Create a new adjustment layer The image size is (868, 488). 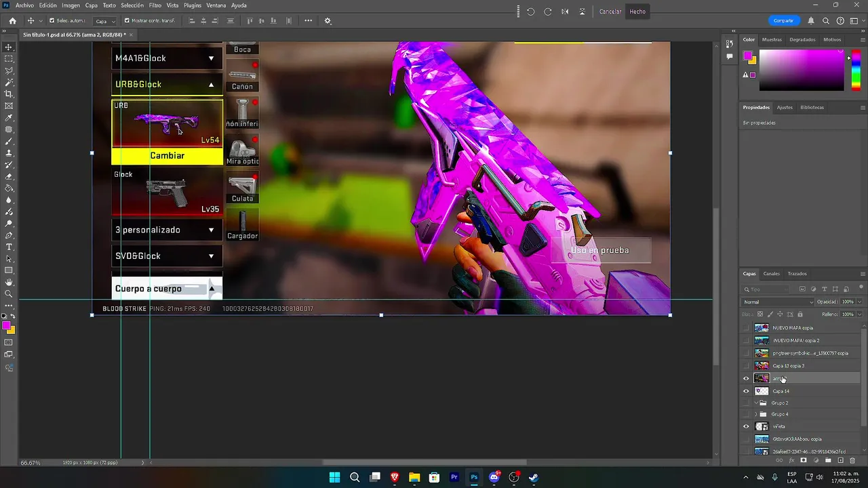tap(816, 460)
